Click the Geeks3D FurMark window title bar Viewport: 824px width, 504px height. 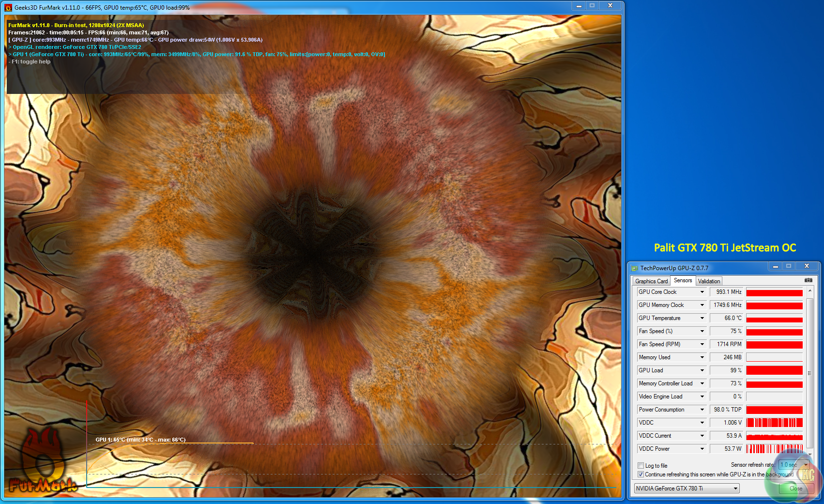tap(290, 7)
